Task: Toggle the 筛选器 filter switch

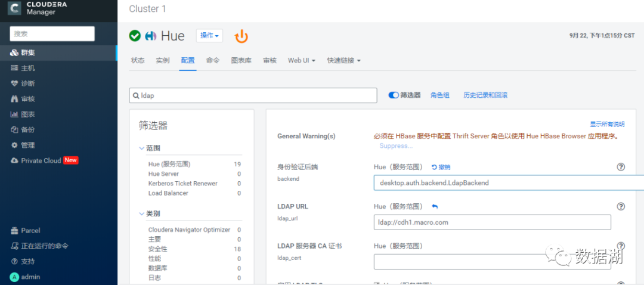Action: 394,95
